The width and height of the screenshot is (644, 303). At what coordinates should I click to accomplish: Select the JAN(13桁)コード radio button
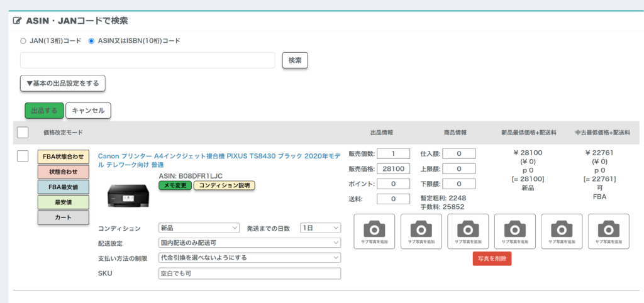[x=23, y=41]
